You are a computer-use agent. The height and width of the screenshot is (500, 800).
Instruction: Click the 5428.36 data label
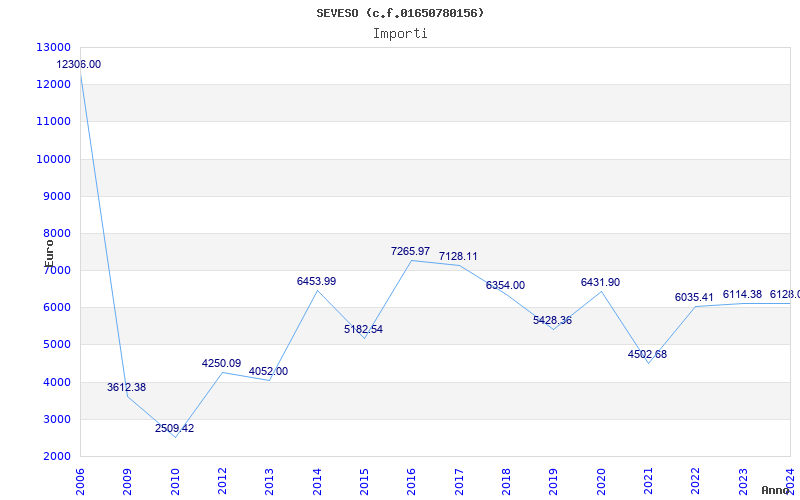click(x=553, y=321)
